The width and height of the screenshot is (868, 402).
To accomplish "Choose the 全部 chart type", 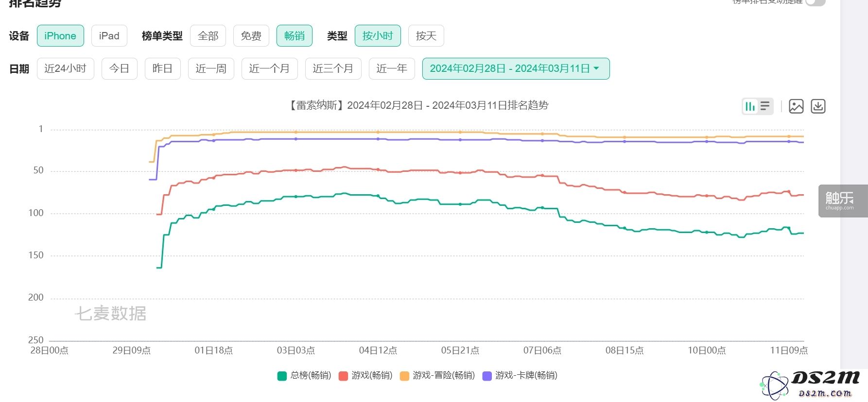I will tap(208, 36).
